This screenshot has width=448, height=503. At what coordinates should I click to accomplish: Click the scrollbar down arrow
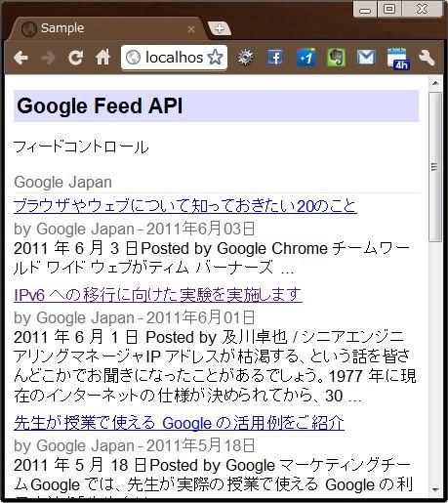tap(435, 489)
